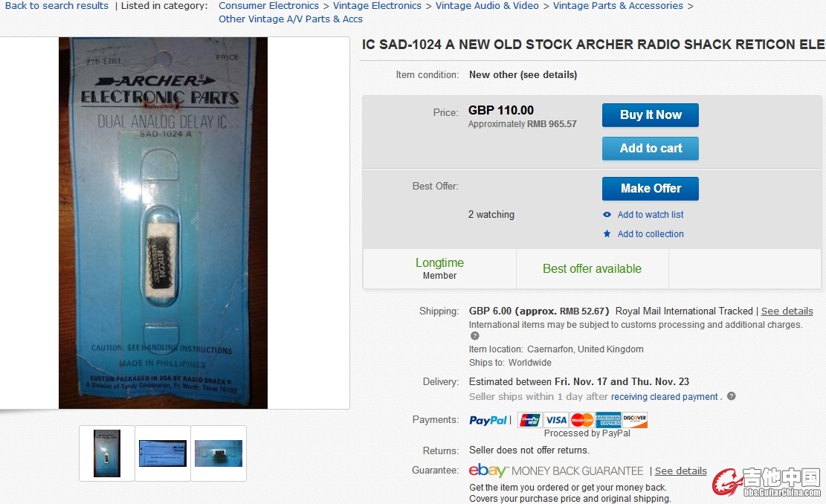Viewport: 826px width, 504px height.
Task: Click the MasterCard payment icon
Action: tap(581, 420)
